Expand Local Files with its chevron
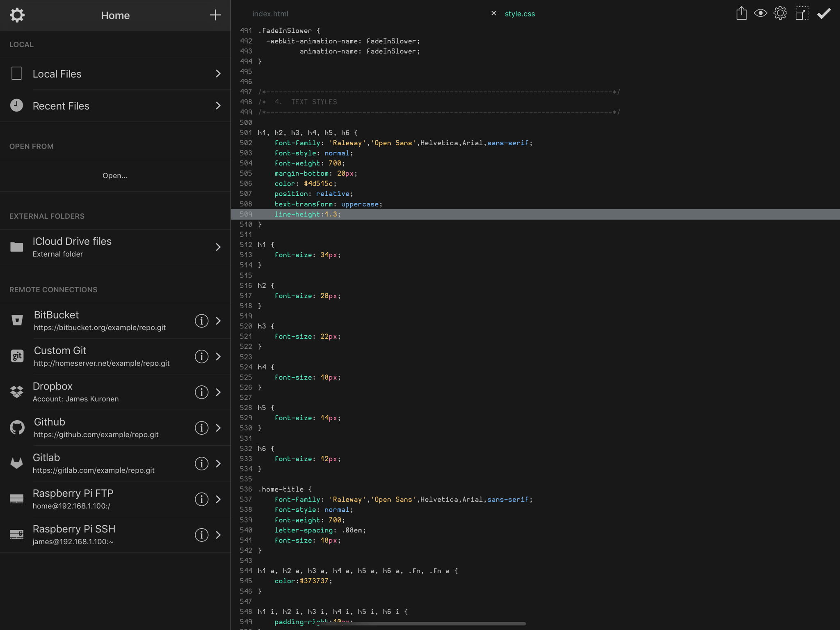The width and height of the screenshot is (840, 630). (218, 73)
